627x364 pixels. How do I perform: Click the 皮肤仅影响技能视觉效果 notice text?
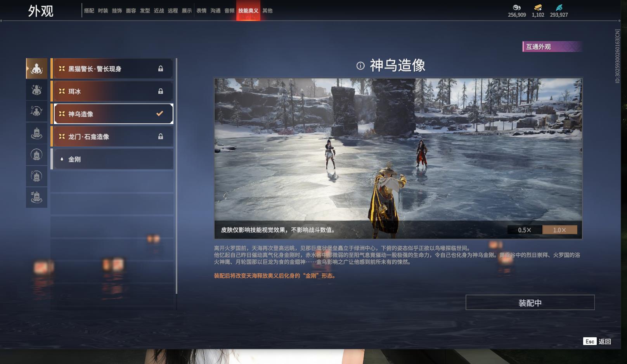click(278, 230)
